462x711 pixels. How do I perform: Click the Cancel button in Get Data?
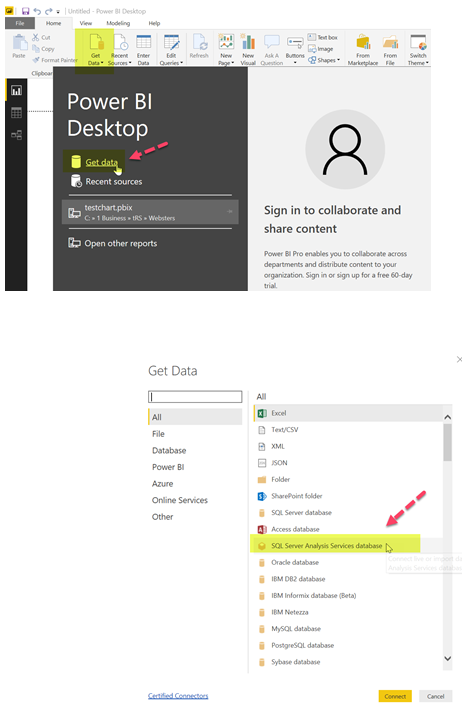pyautogui.click(x=435, y=696)
